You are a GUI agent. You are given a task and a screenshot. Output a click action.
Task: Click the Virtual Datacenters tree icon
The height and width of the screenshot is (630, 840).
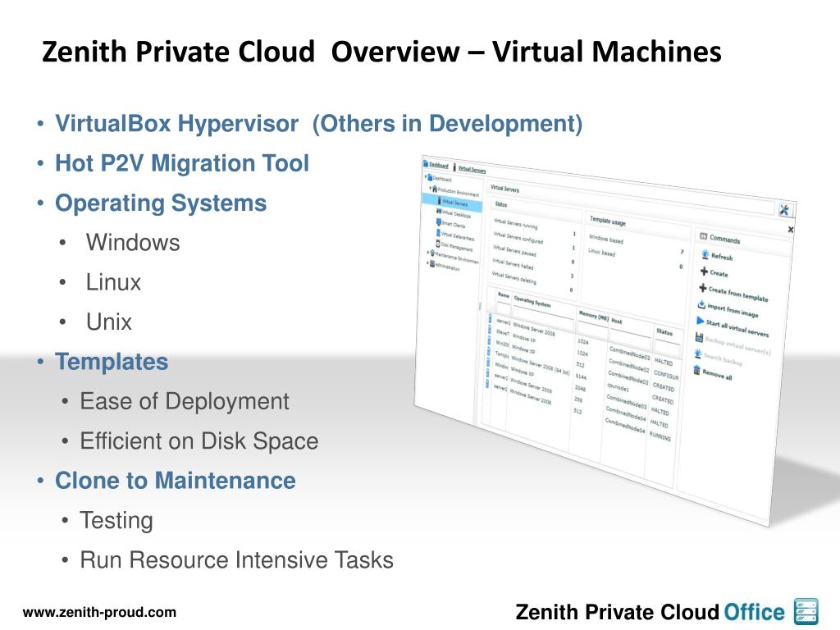(x=438, y=233)
